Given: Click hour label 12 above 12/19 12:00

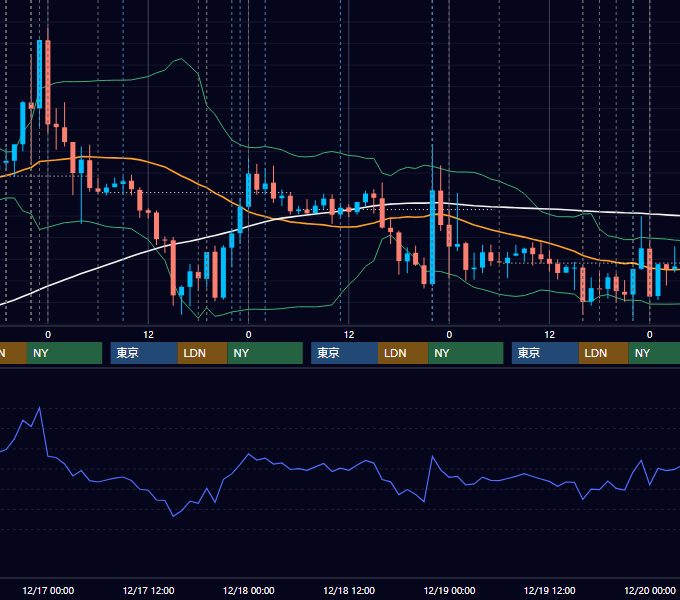Looking at the screenshot, I should click(x=549, y=335).
